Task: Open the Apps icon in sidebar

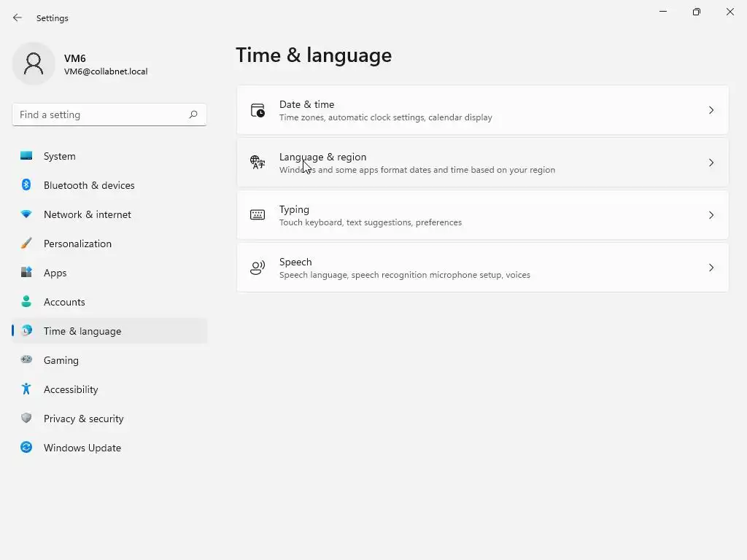Action: pyautogui.click(x=26, y=273)
